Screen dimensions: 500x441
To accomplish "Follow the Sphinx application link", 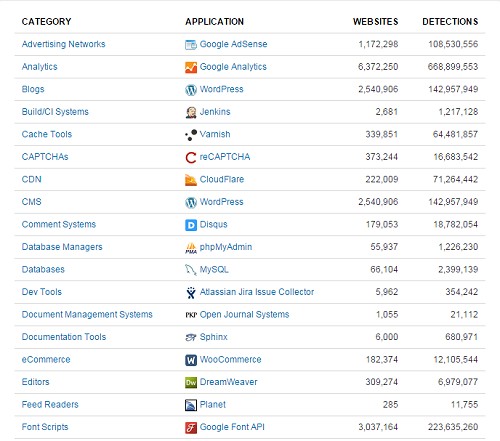I will (213, 337).
